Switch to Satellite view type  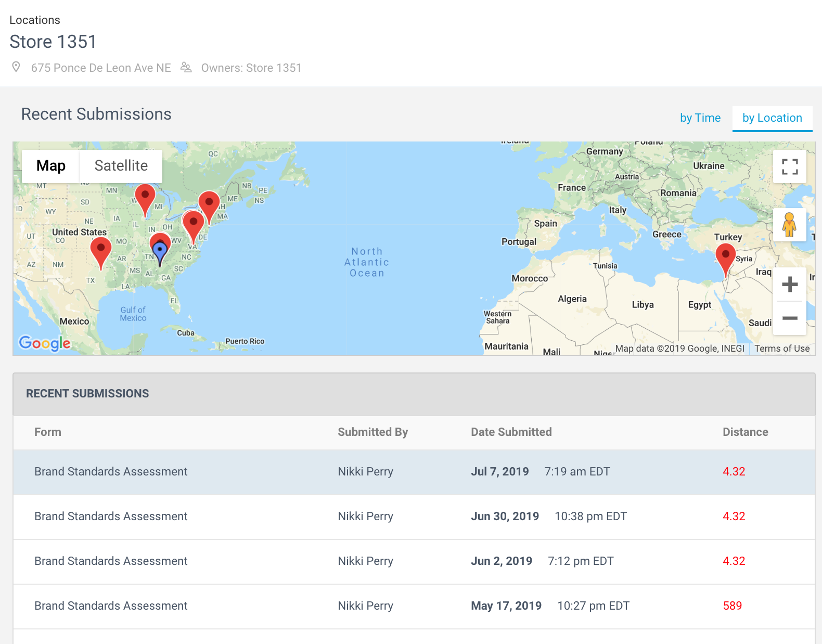pyautogui.click(x=121, y=166)
